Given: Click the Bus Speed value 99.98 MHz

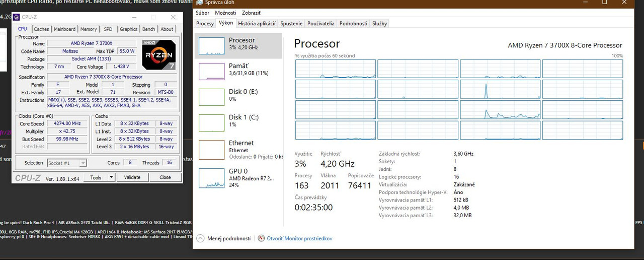Looking at the screenshot, I should click(67, 139).
